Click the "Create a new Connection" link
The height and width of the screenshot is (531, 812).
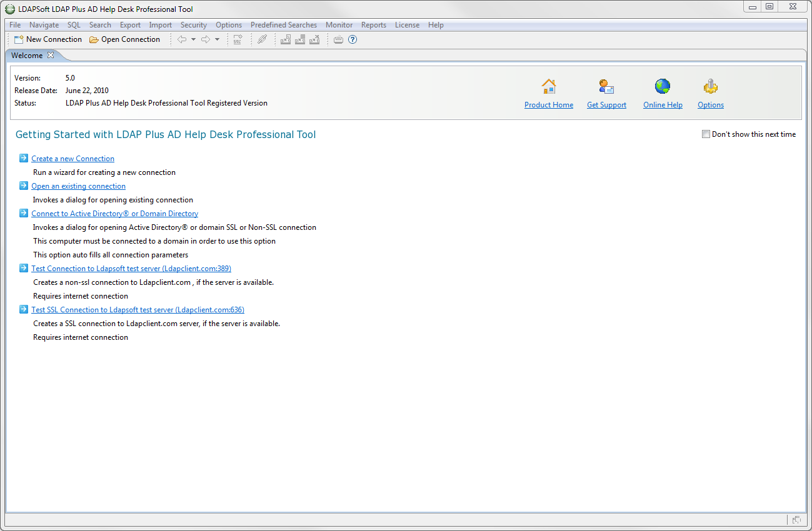point(73,159)
